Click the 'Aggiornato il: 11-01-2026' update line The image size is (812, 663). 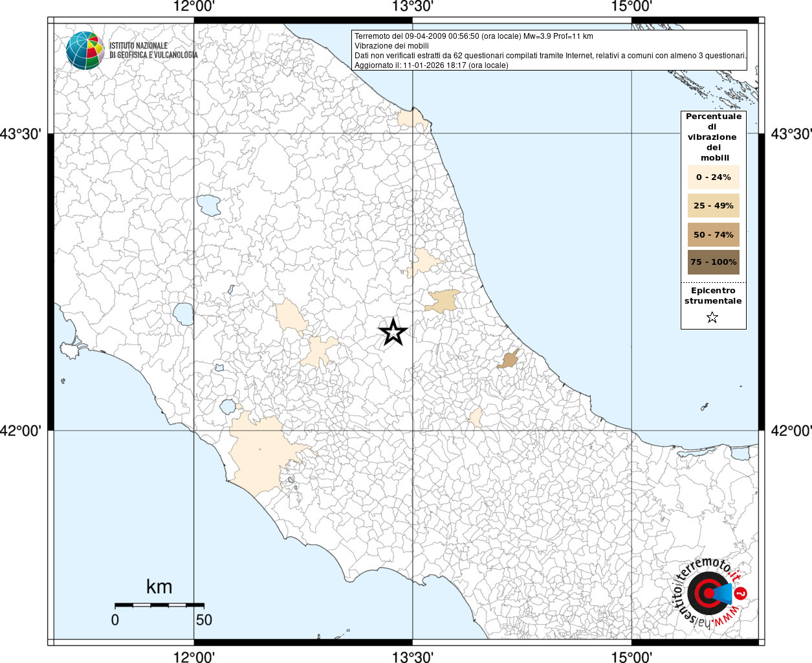(x=431, y=65)
